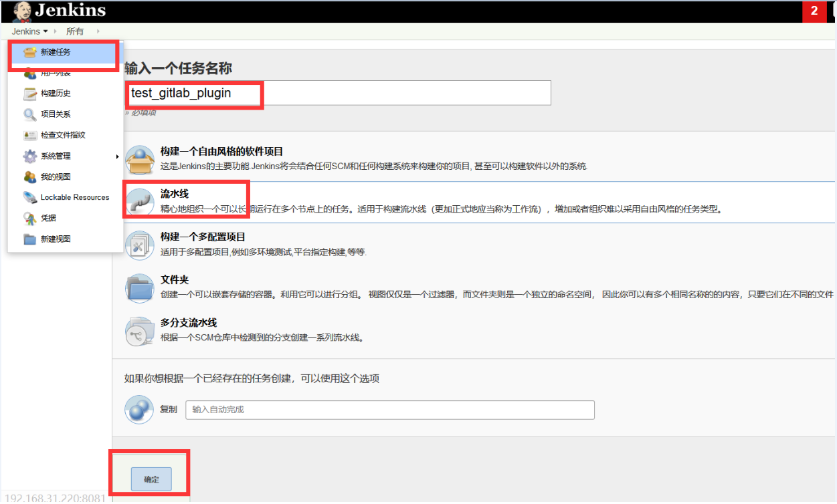Click the 构建历史 notepad icon

coord(29,94)
